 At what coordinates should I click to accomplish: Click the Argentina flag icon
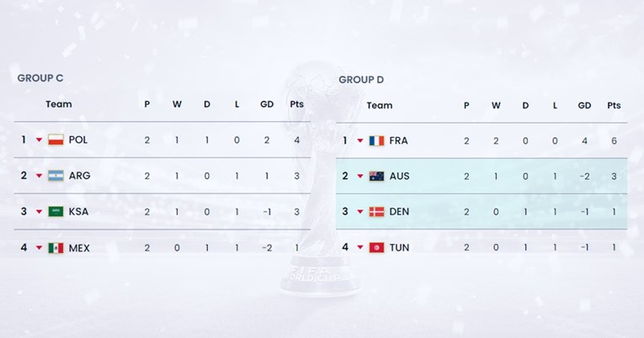[x=56, y=176]
